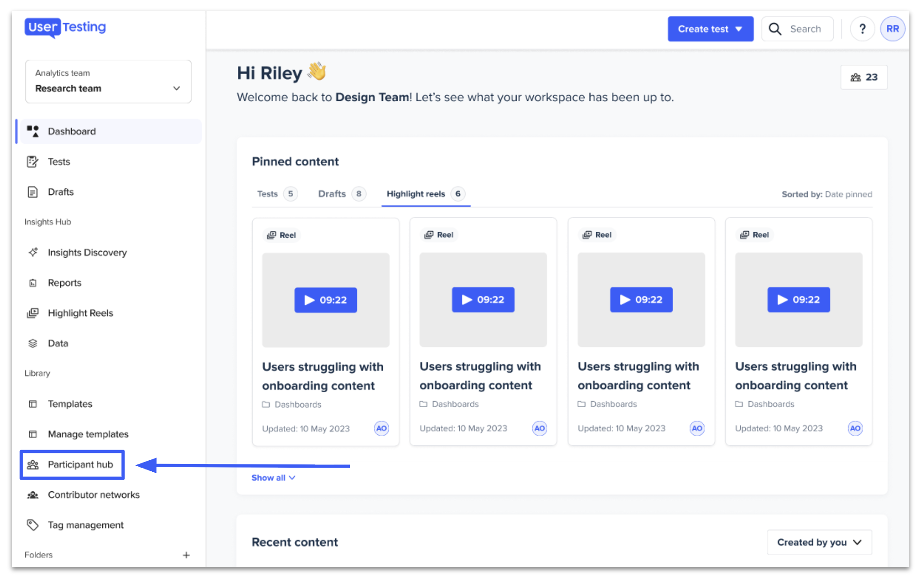Change the Sorted by Date pinned option
The image size is (924, 581).
[827, 194]
